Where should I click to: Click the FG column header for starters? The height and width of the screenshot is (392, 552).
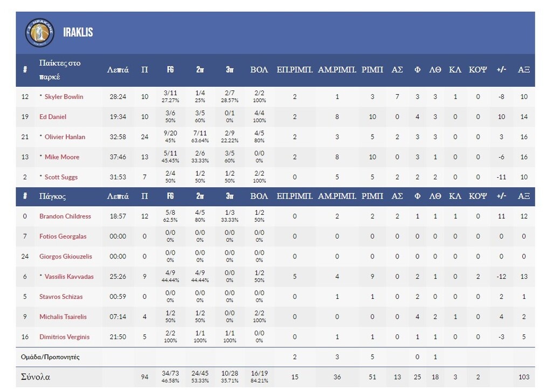point(170,70)
